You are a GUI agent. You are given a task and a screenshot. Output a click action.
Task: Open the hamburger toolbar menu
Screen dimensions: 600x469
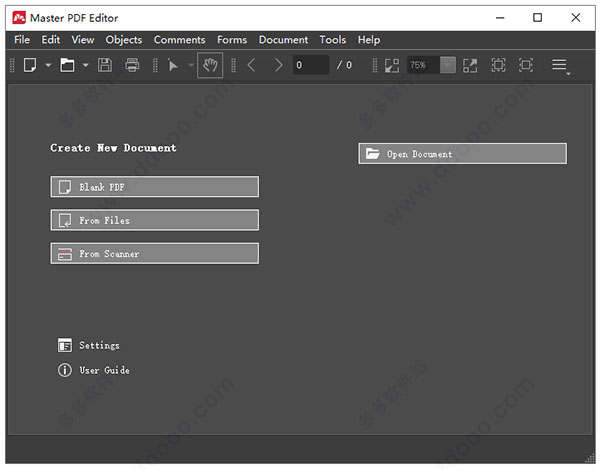coord(560,65)
